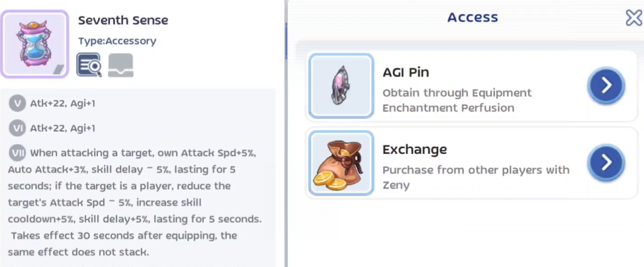
Task: Open the item details magnifier icon
Action: click(89, 65)
